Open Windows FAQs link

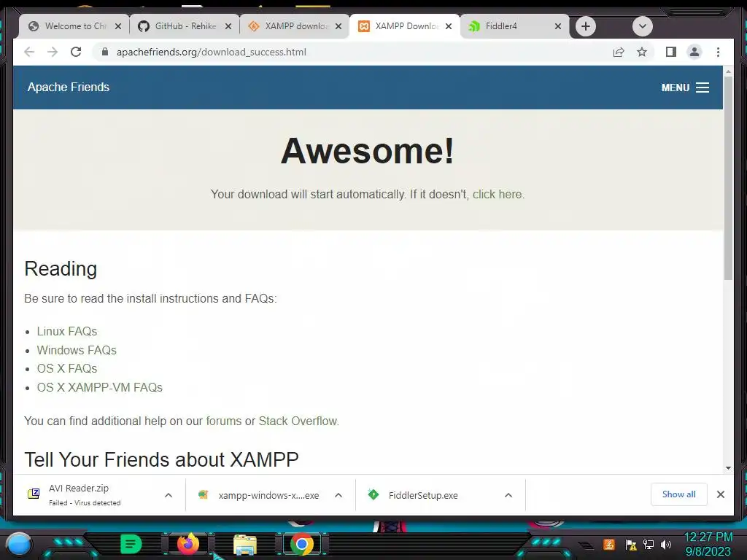pos(77,350)
